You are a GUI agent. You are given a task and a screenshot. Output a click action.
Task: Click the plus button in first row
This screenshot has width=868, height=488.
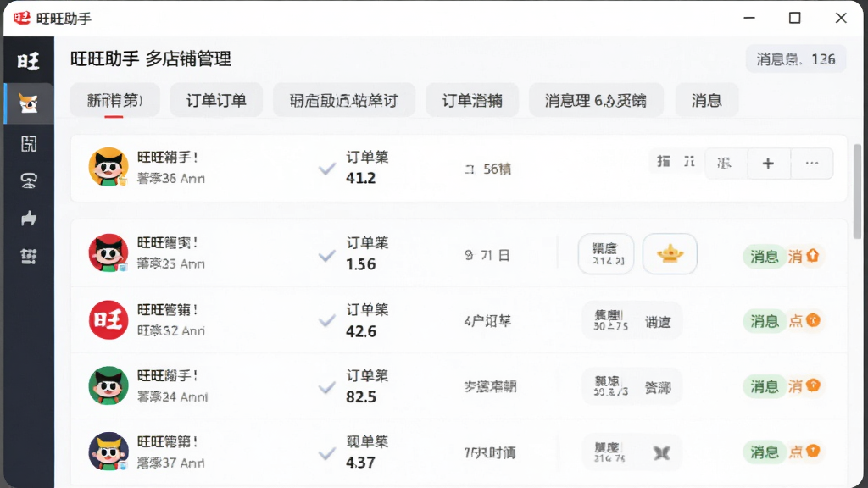(768, 164)
